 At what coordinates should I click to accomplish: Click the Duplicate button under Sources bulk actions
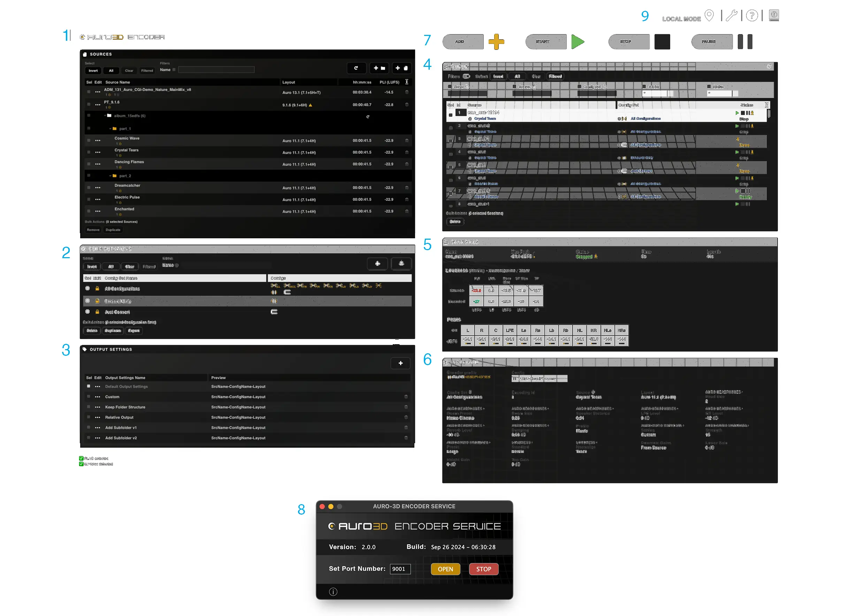tap(113, 230)
